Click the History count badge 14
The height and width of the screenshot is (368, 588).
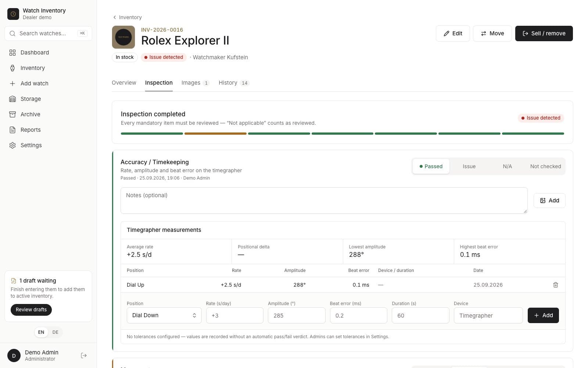point(245,83)
